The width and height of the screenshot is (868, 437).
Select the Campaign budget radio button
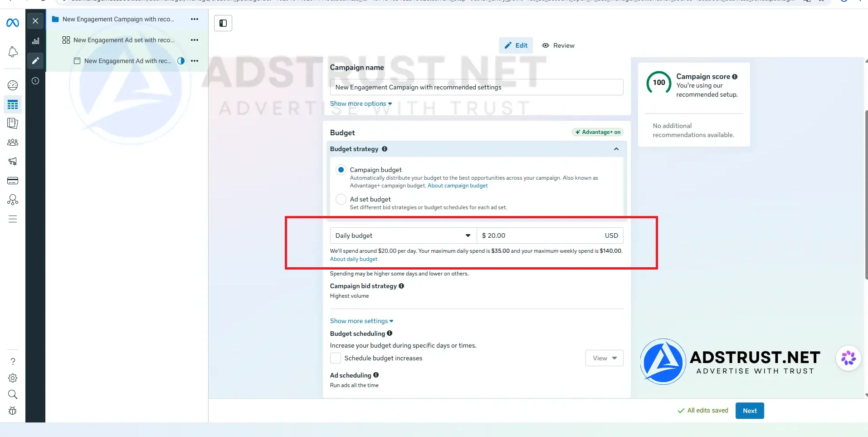[x=341, y=170]
